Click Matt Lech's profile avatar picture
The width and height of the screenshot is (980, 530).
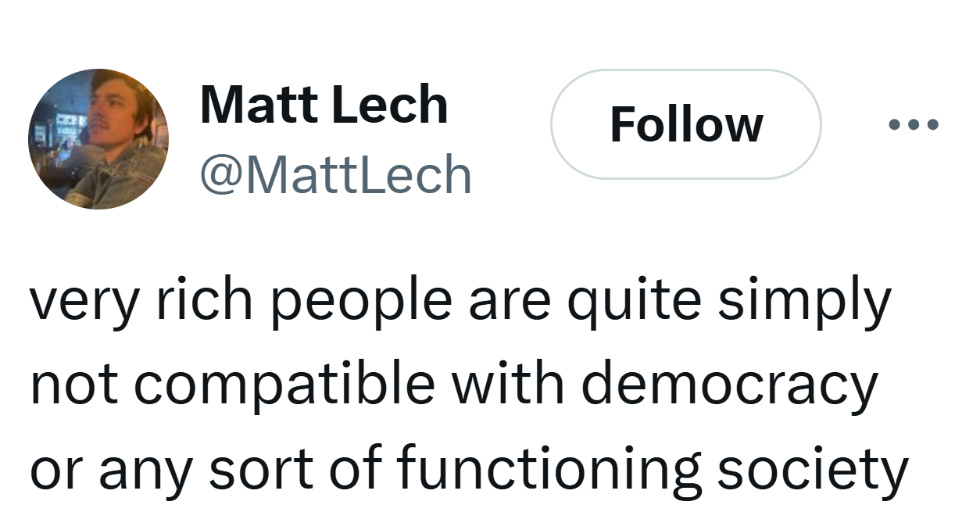point(98,139)
